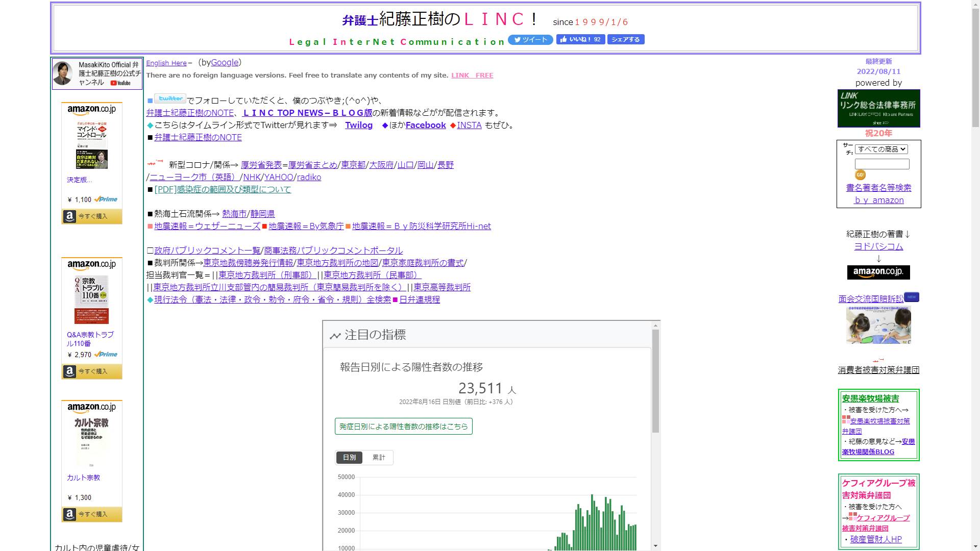Select the 日別 chart toggle
980x551 pixels.
350,458
